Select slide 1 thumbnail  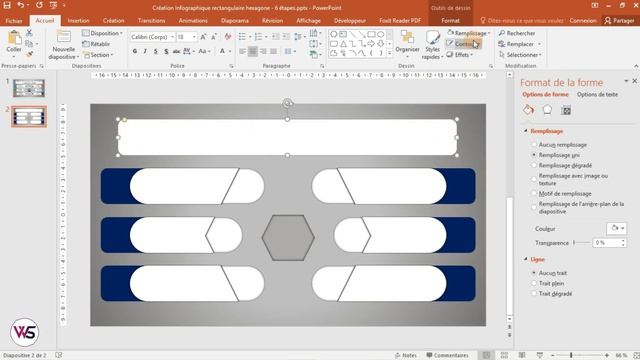(29, 88)
